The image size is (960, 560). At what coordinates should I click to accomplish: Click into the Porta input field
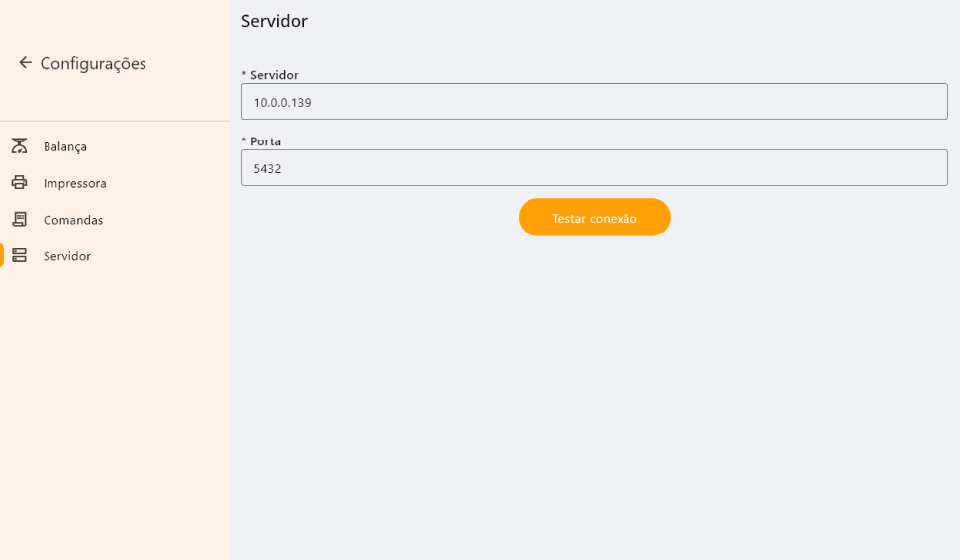click(594, 168)
